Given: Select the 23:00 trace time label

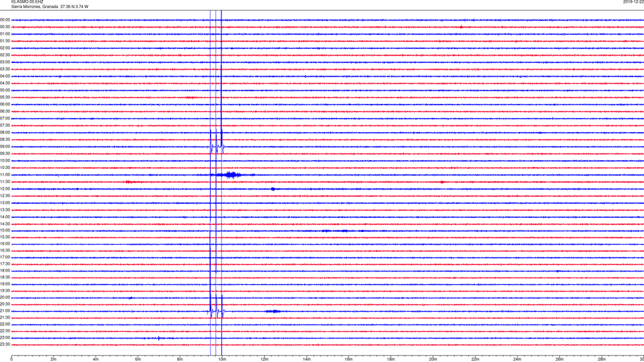Looking at the screenshot, I should (x=5, y=338).
